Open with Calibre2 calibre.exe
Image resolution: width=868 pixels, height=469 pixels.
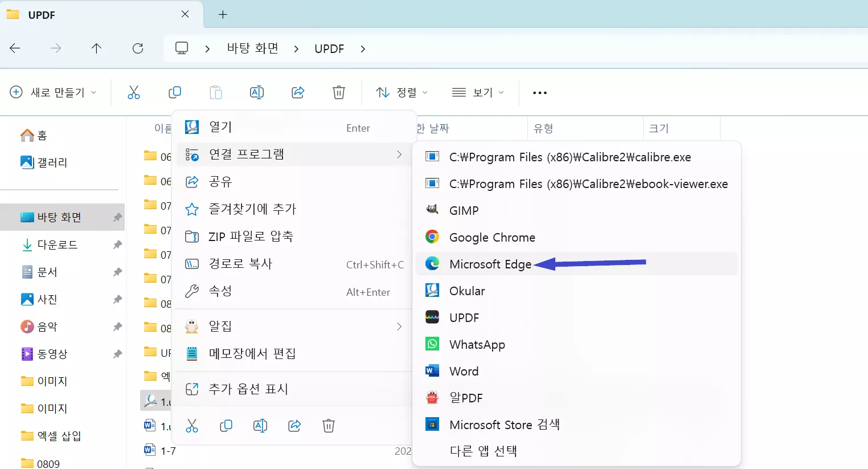[576, 157]
